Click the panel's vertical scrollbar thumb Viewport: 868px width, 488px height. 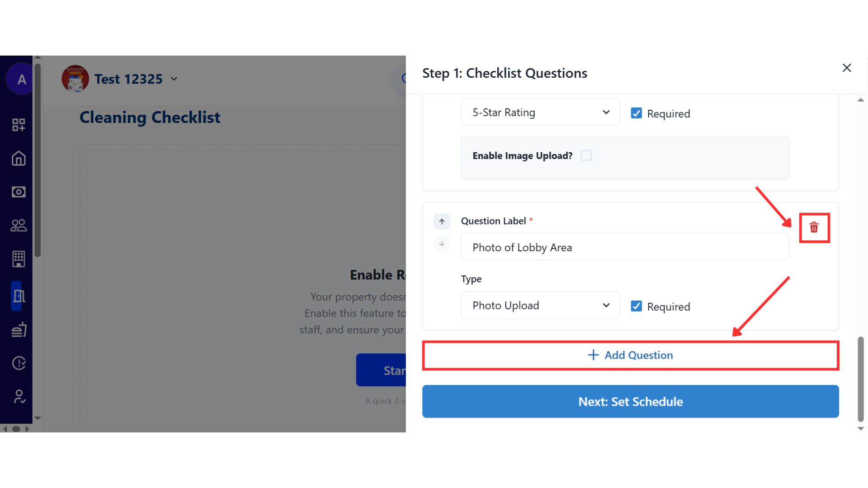pyautogui.click(x=860, y=379)
